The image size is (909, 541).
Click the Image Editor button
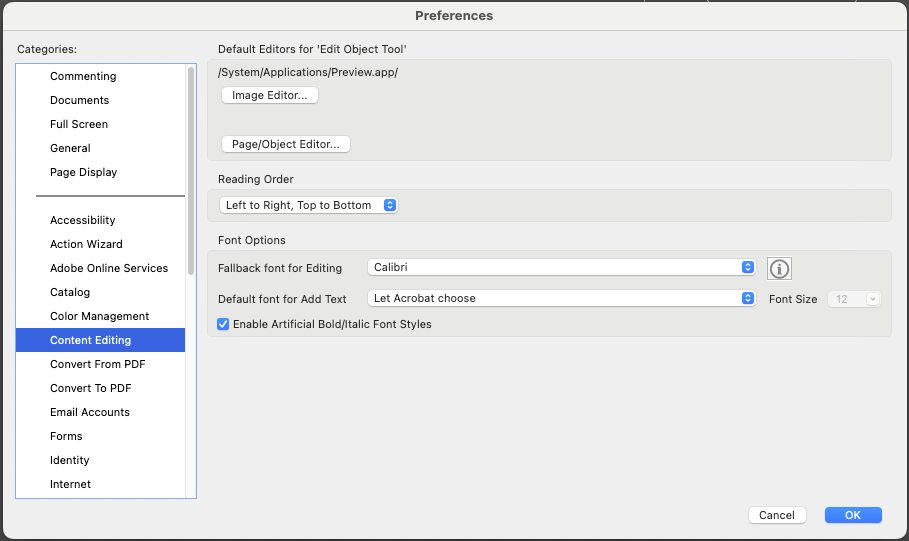[270, 95]
